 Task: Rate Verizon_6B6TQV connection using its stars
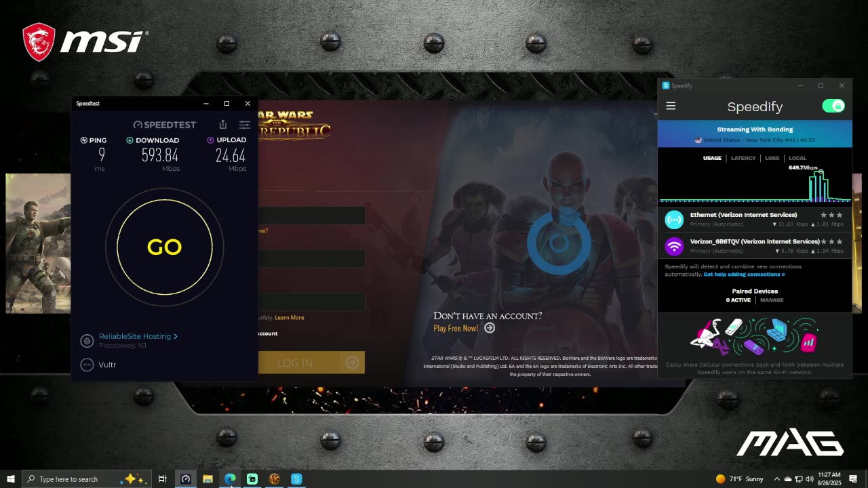(x=831, y=241)
